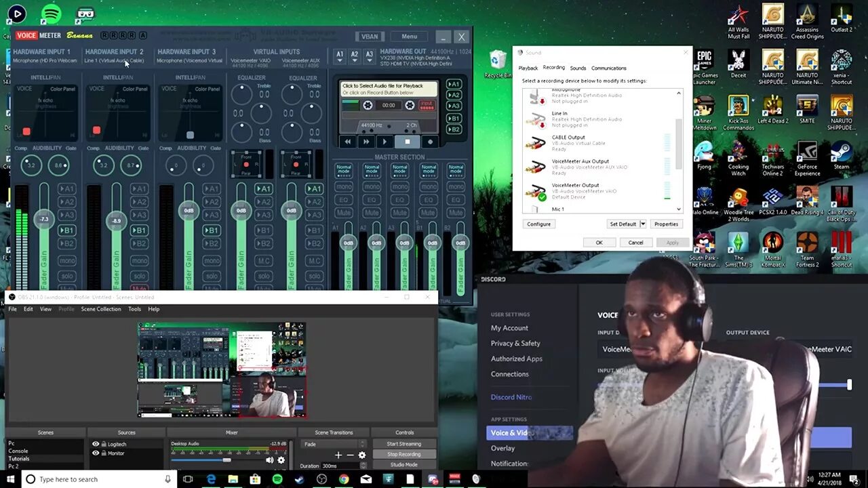Open Discord My Account settings
The height and width of the screenshot is (488, 868).
(x=509, y=328)
